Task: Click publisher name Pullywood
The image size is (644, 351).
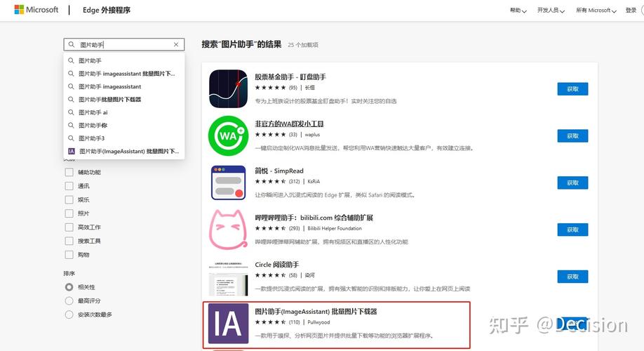Action: click(318, 322)
